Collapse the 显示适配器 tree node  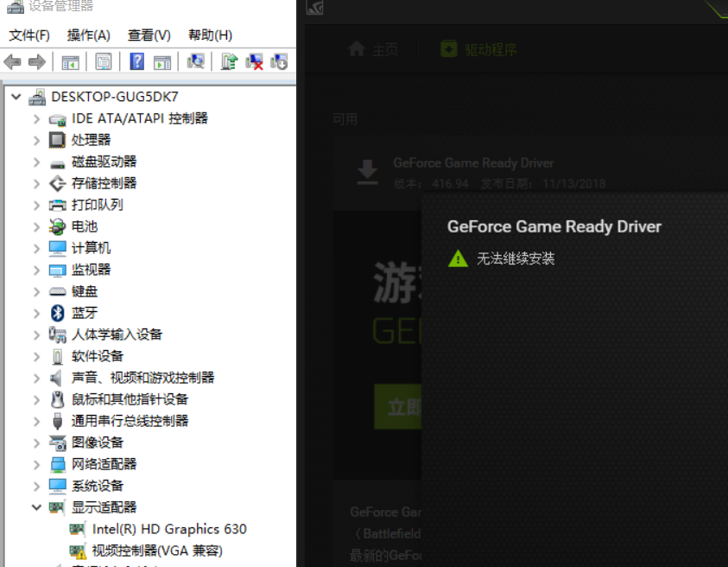[x=35, y=507]
